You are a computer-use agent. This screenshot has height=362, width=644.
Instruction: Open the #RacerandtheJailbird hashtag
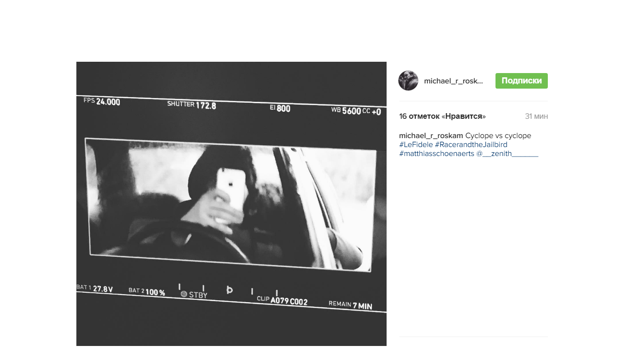471,145
